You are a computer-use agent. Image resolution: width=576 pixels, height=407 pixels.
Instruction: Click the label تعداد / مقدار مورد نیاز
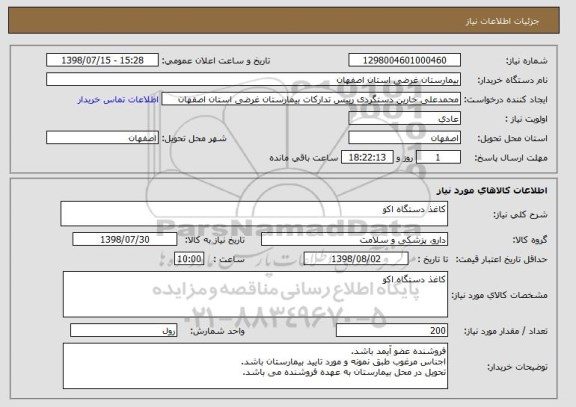[x=506, y=331]
